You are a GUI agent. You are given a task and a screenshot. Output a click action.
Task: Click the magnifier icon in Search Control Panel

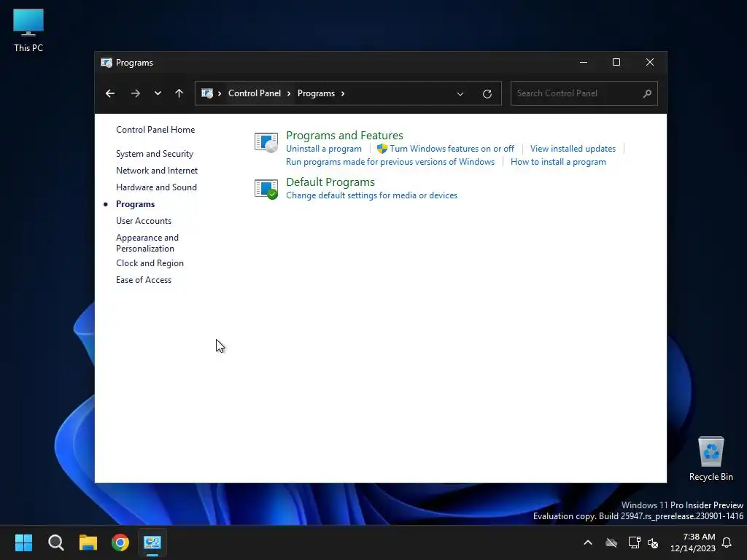(647, 93)
